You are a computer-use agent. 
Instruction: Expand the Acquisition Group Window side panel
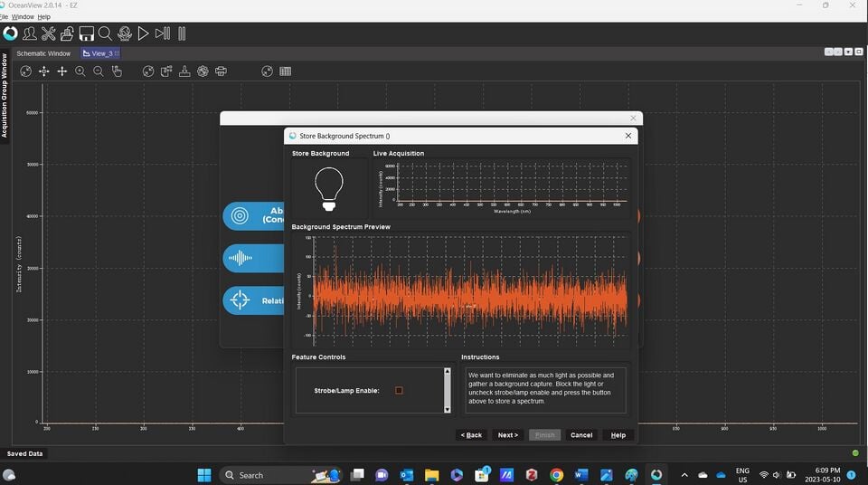pyautogui.click(x=5, y=96)
